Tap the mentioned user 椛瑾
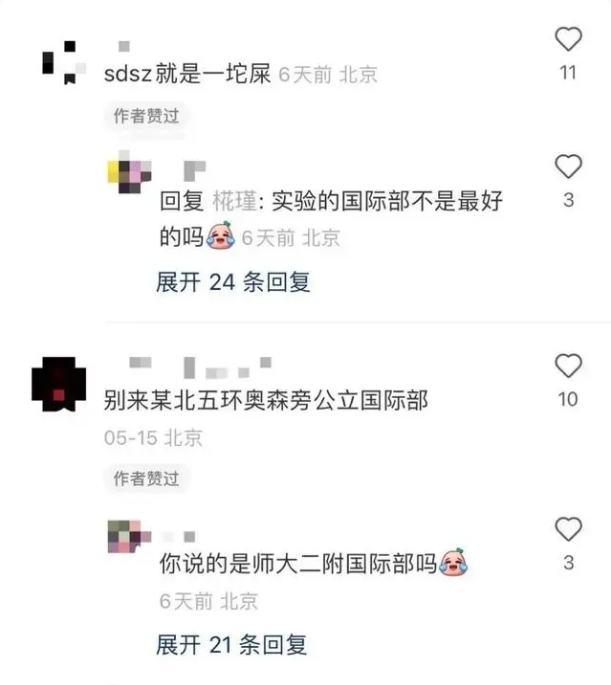 pos(235,201)
